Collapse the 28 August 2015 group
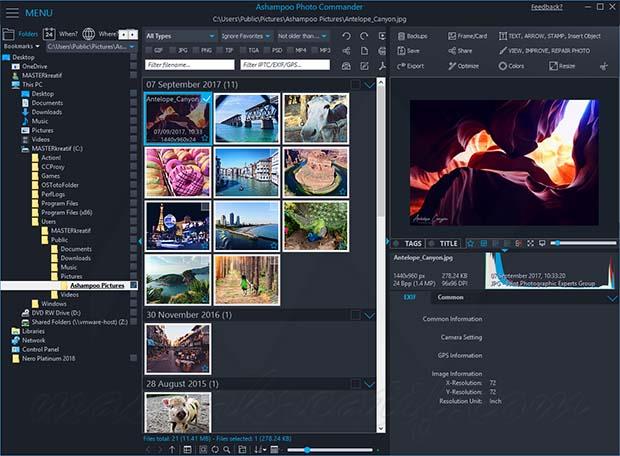Screen dimensions: 620x456 pos(369,384)
